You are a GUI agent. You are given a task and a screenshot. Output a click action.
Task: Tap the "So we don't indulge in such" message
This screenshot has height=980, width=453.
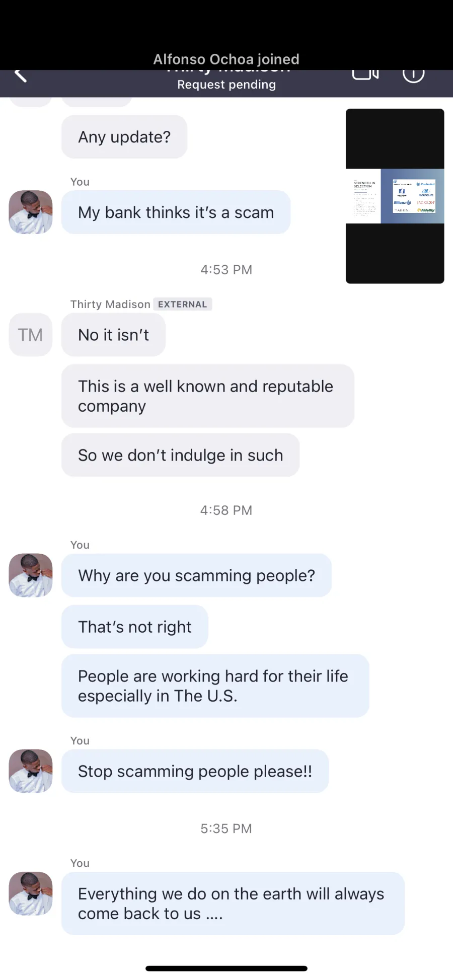180,455
